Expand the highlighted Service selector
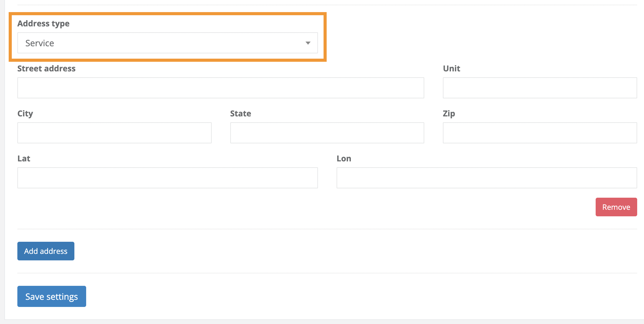The height and width of the screenshot is (324, 644). (167, 43)
